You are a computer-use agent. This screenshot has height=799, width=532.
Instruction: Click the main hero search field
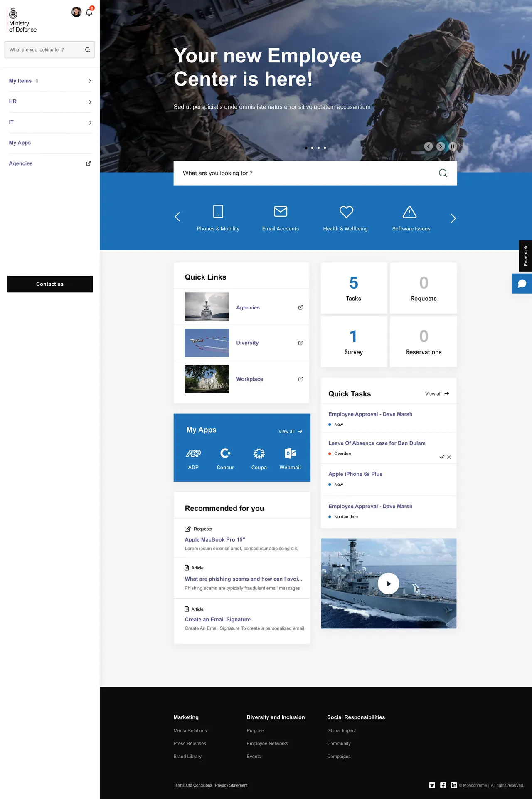coord(315,173)
